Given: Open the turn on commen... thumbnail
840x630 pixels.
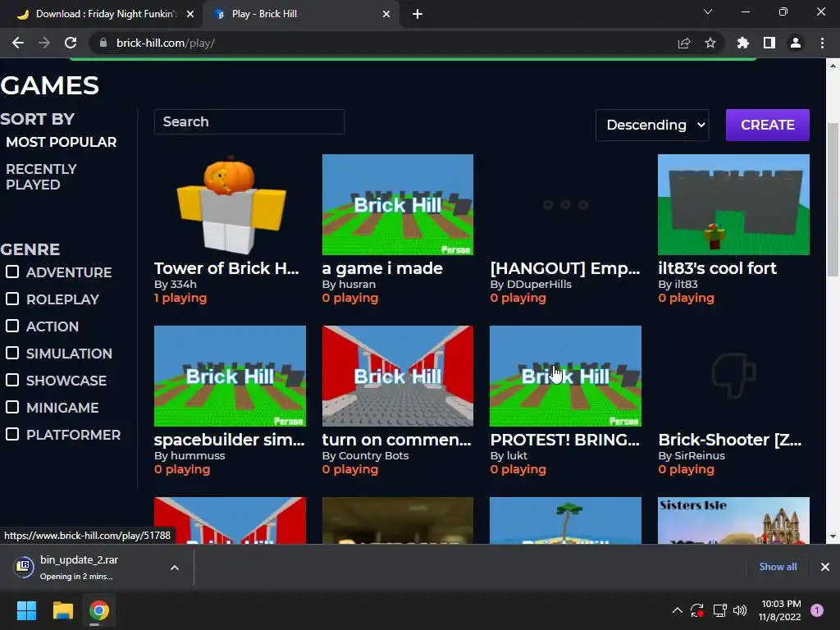Looking at the screenshot, I should click(x=398, y=376).
